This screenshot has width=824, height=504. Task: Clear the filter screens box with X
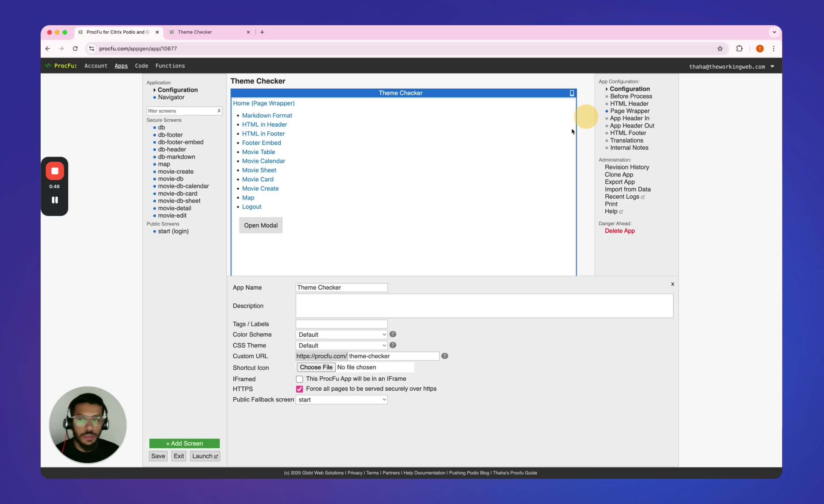(219, 111)
